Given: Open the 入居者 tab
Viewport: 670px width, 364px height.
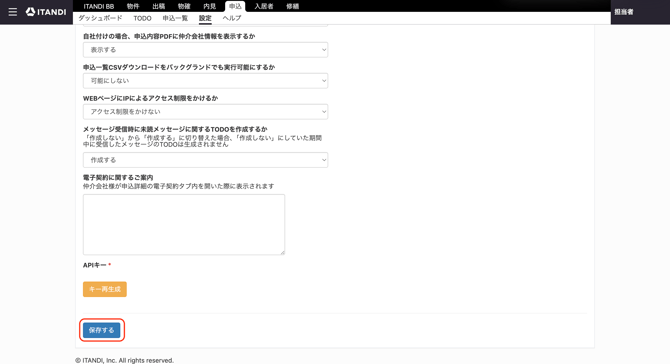Looking at the screenshot, I should tap(264, 6).
